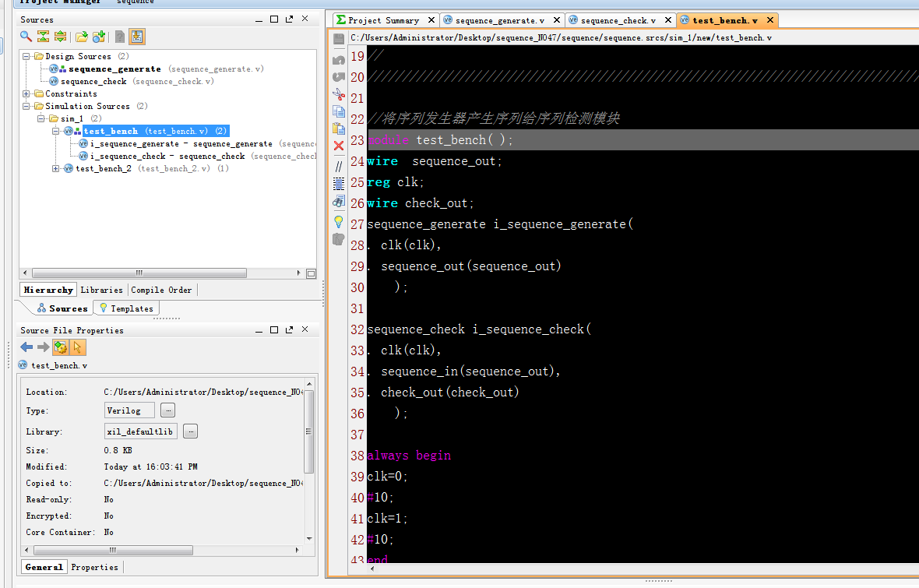Toggle the highlighted auto-scroll-to-source button in Sources
Viewport: 919px width, 588px height.
(x=137, y=37)
